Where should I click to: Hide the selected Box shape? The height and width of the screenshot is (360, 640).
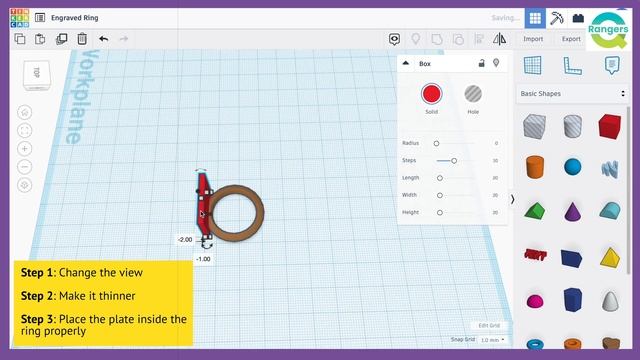(x=496, y=63)
